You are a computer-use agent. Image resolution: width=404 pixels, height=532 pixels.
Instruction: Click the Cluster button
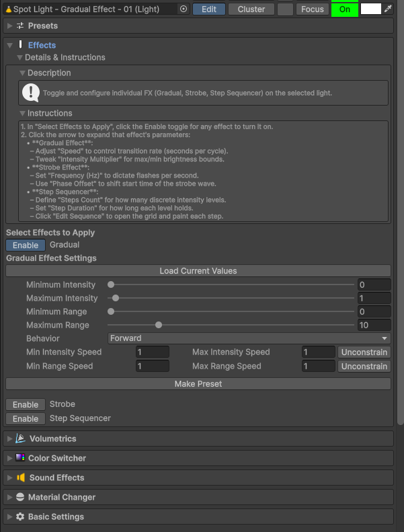[x=251, y=9]
